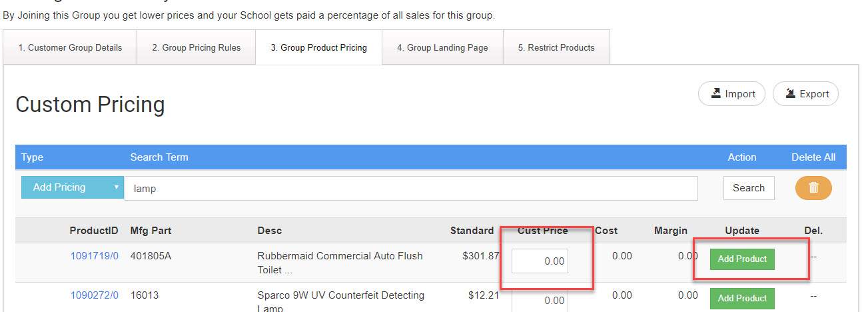Click the Standard column header
The width and height of the screenshot is (868, 312).
click(x=472, y=231)
